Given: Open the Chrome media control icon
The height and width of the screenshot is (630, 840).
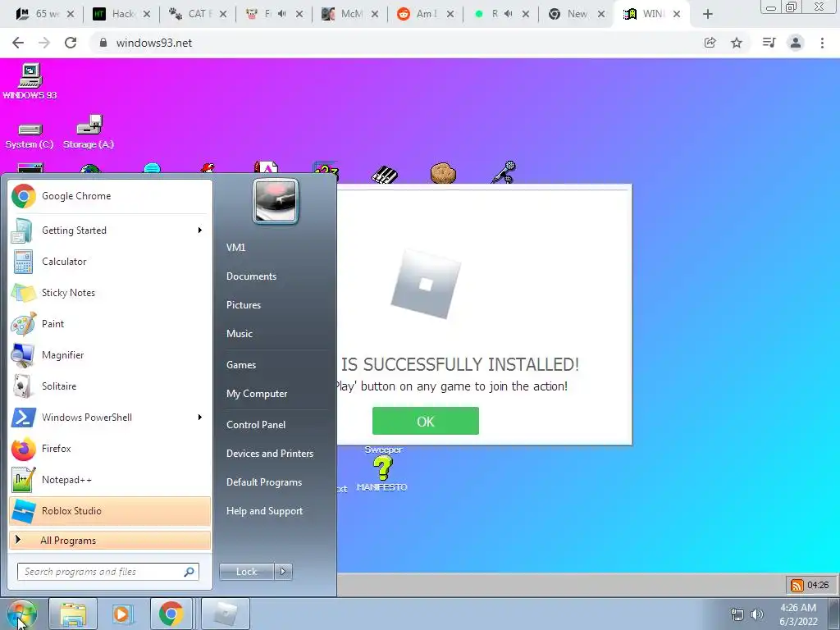Looking at the screenshot, I should [x=769, y=43].
